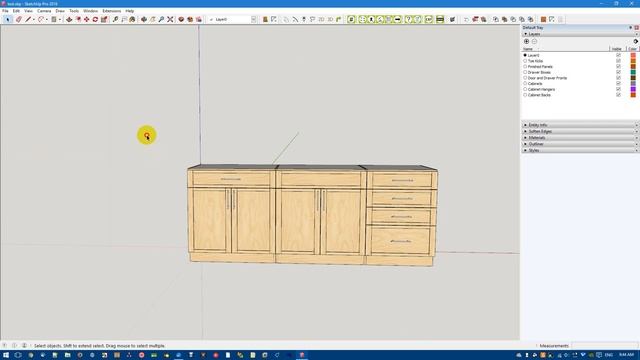640x360 pixels.
Task: Click the Zoom Extents tool
Action: 170,19
